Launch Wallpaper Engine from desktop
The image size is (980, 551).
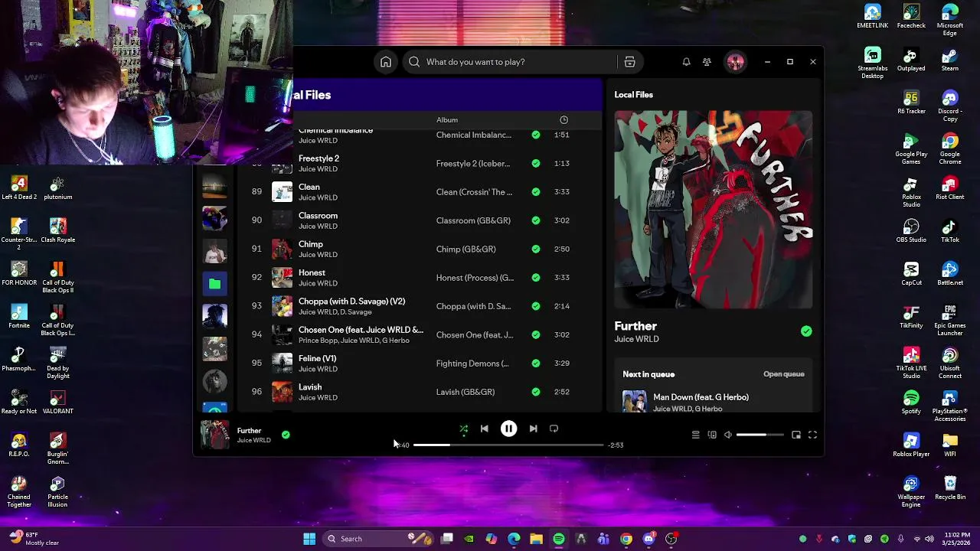click(911, 491)
